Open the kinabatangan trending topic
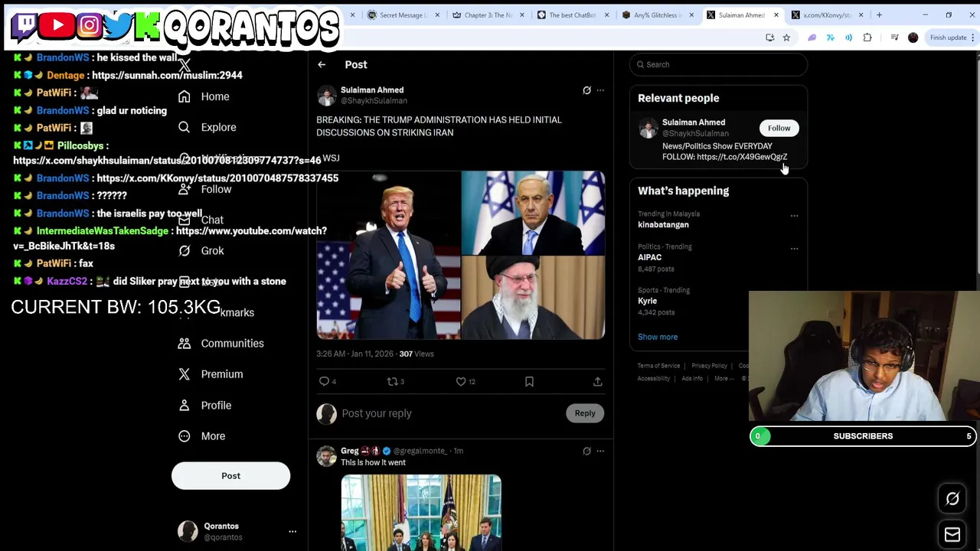The width and height of the screenshot is (980, 551). 663,225
